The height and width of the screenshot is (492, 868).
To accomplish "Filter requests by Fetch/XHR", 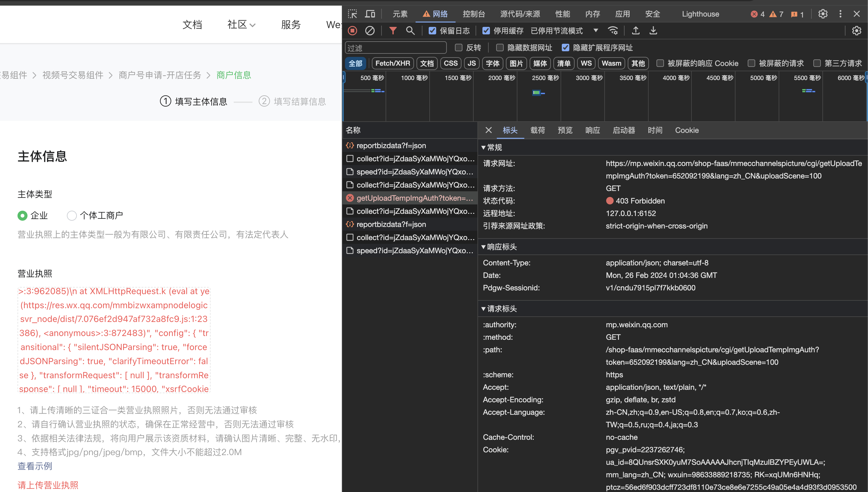I will (392, 63).
